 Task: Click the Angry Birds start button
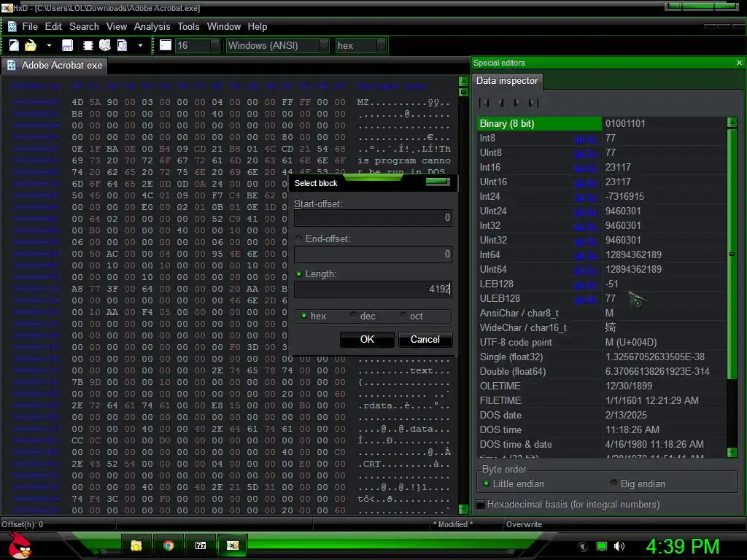pos(20,545)
